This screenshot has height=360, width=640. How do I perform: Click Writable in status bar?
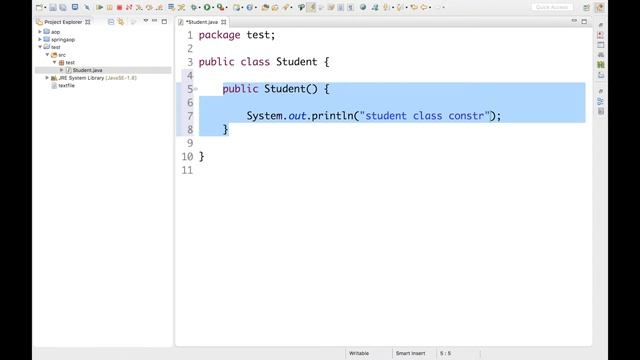click(x=359, y=353)
